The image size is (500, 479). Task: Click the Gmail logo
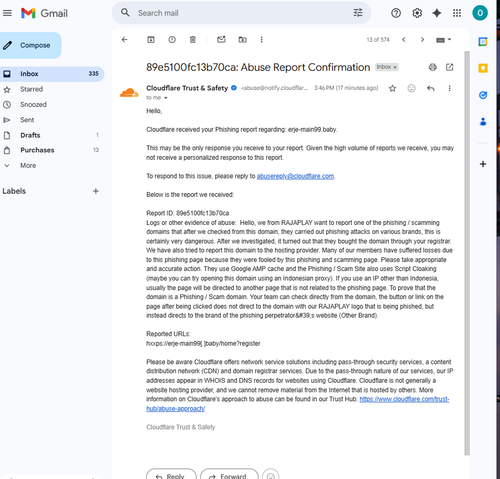[44, 13]
